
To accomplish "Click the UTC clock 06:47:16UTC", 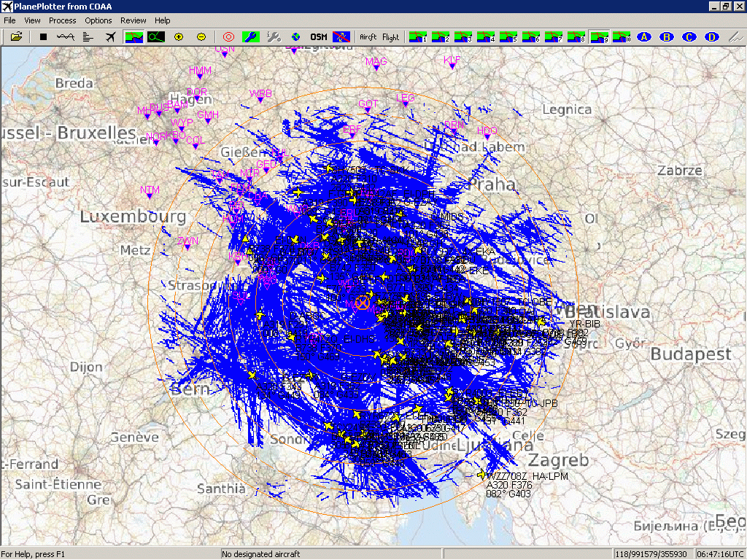I will click(x=720, y=554).
